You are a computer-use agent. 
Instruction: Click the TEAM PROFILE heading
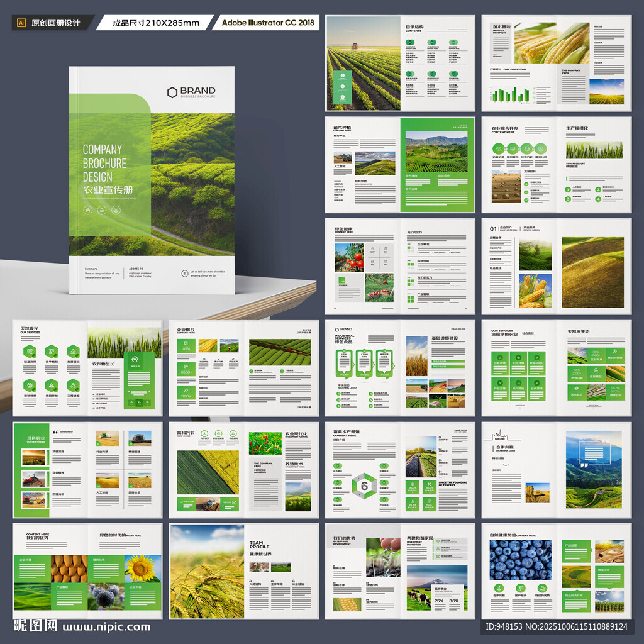(259, 545)
